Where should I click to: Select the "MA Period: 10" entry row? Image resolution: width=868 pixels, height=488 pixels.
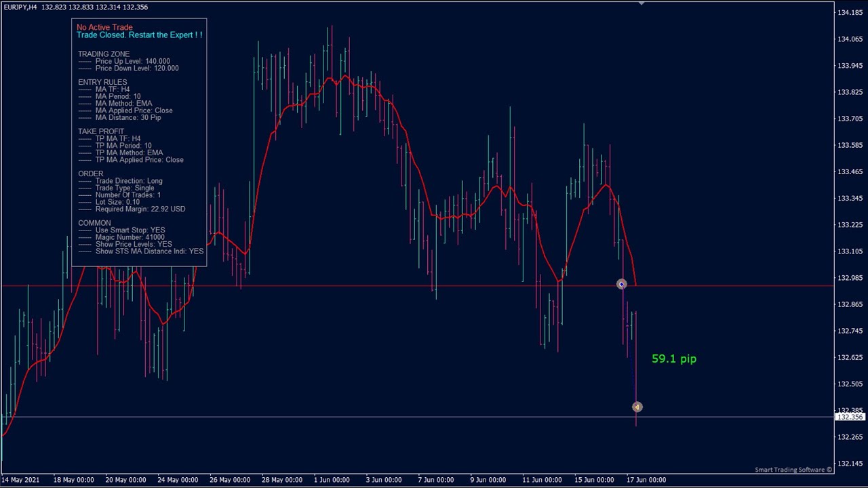coord(109,96)
